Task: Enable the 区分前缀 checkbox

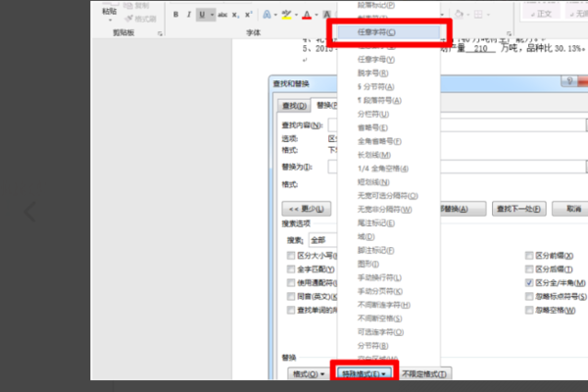Action: point(529,256)
